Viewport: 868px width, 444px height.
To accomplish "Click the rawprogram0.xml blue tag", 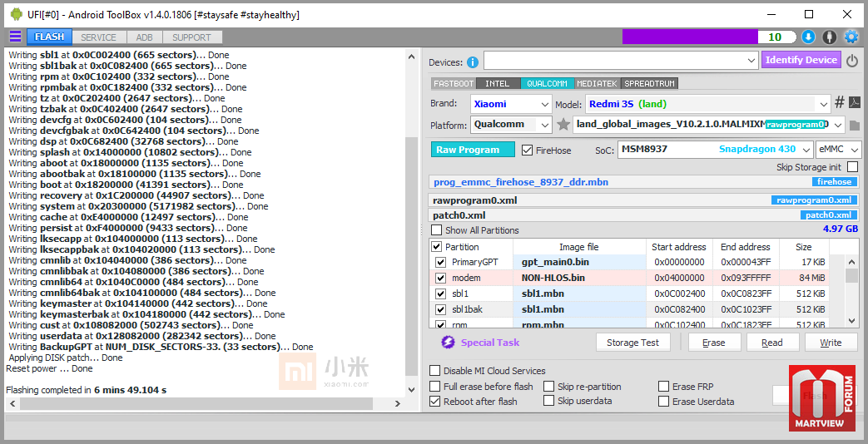I will 814,200.
